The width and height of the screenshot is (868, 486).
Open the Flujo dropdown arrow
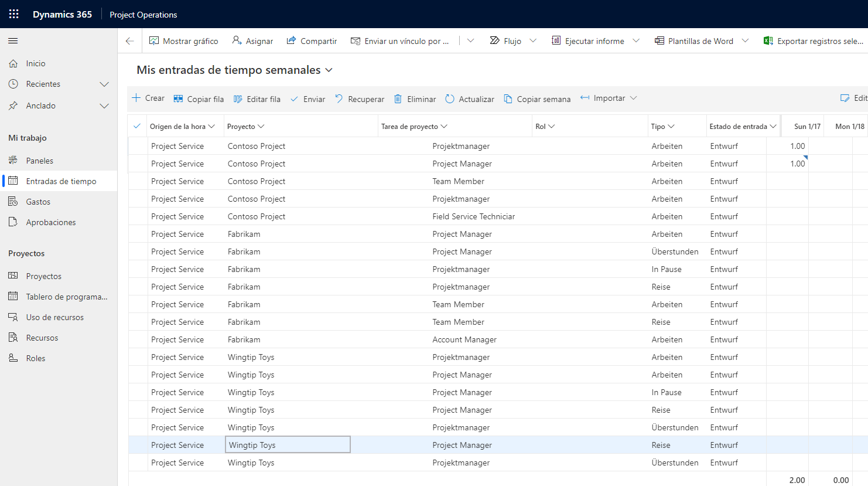tap(533, 40)
